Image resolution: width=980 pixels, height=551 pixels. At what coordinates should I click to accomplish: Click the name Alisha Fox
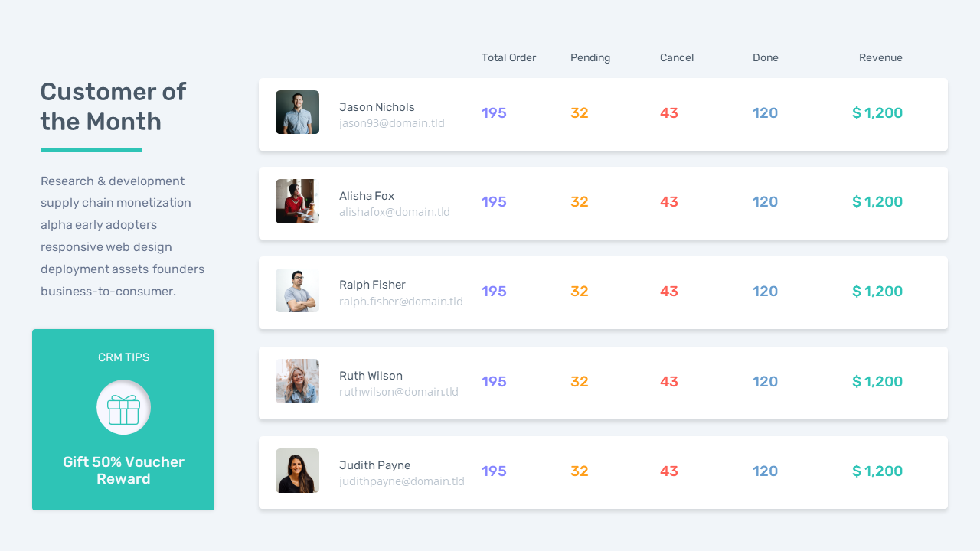coord(367,196)
